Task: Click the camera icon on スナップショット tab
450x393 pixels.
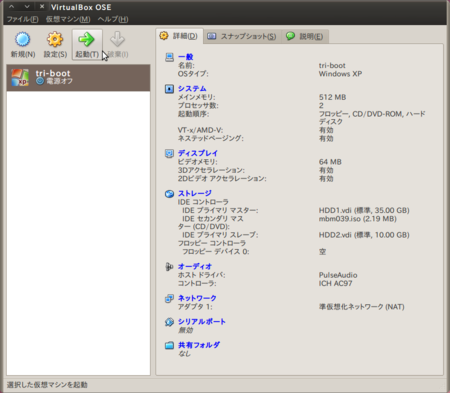Action: tap(212, 36)
